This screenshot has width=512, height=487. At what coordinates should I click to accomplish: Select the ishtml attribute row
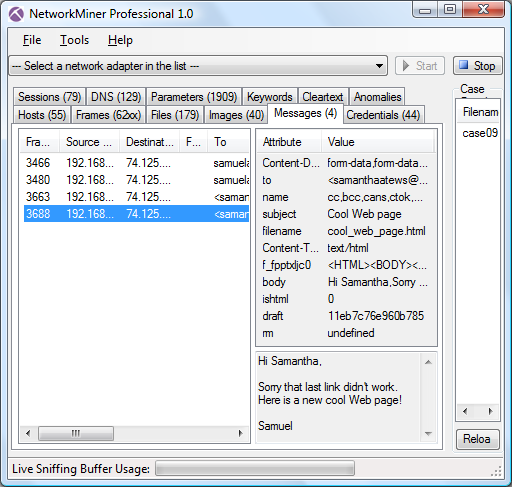point(346,299)
